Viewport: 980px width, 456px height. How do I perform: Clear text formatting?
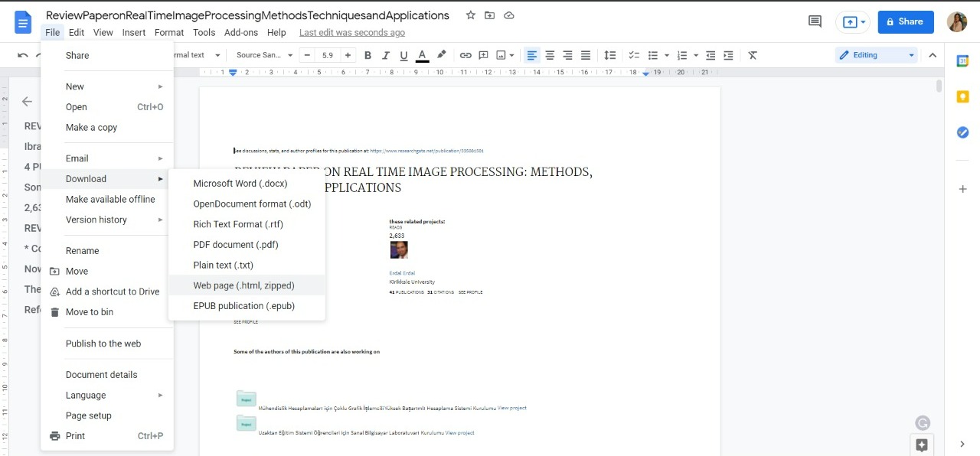point(753,55)
